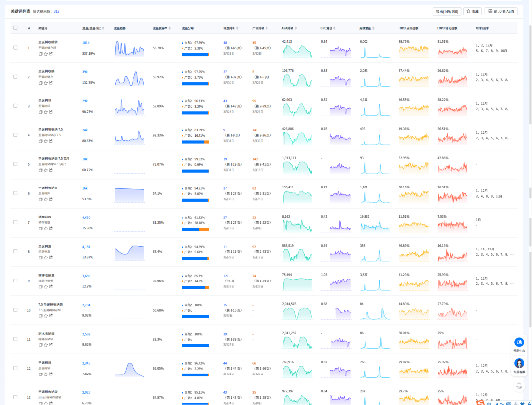Click the 收藏 favorite button
Screen dimensions: 532x405
click(x=472, y=11)
